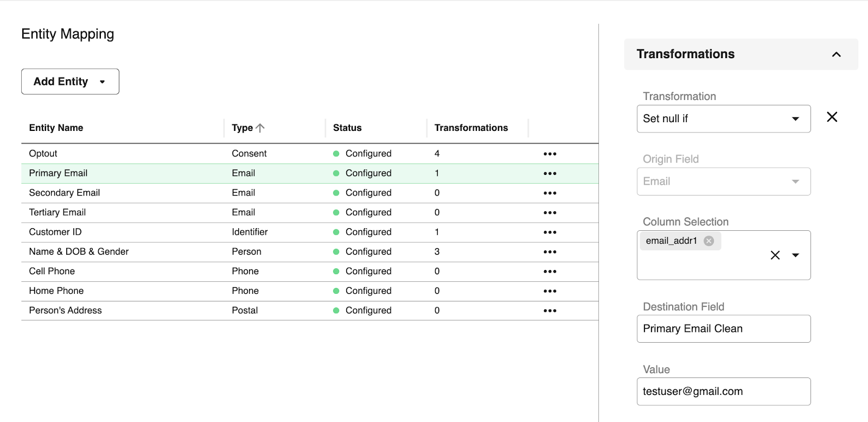Open the Transformation dropdown showing Set null if
Viewport: 868px width, 422px height.
click(723, 118)
